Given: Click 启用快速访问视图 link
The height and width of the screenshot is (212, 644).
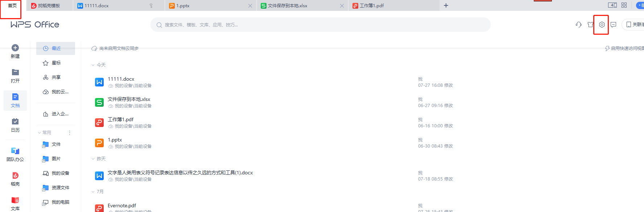Looking at the screenshot, I should pos(624,48).
